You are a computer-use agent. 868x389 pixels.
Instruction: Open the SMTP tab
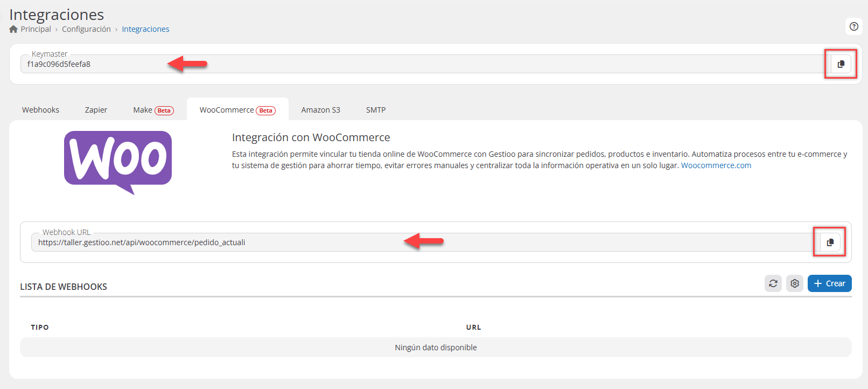coord(375,110)
